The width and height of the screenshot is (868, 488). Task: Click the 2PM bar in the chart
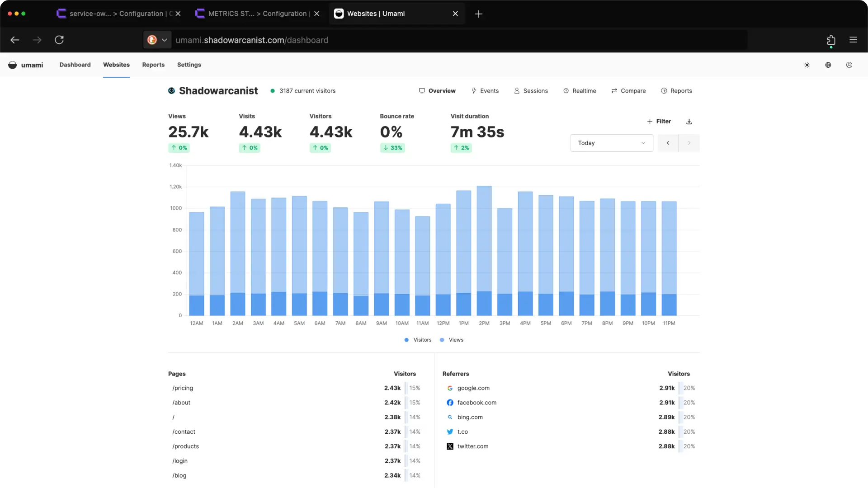(x=484, y=249)
